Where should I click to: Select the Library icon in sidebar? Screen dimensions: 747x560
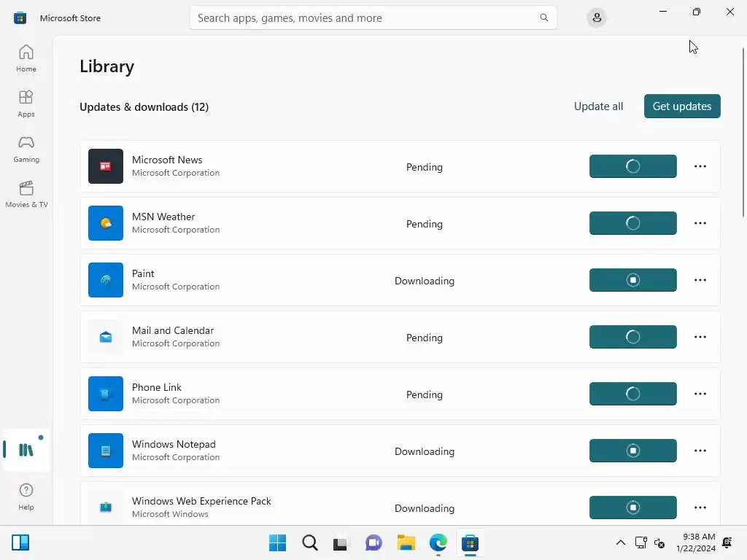(x=26, y=449)
